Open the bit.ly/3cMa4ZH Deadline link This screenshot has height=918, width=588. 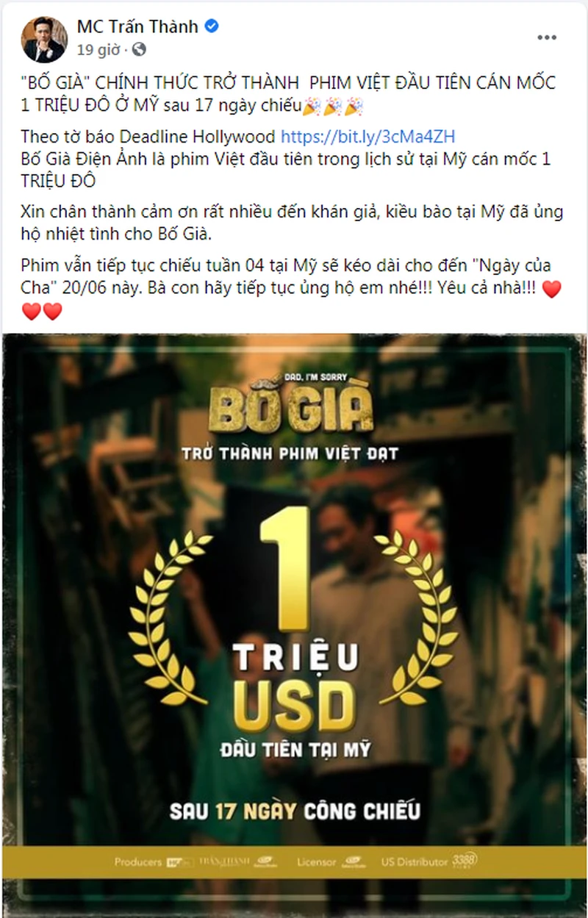(367, 136)
